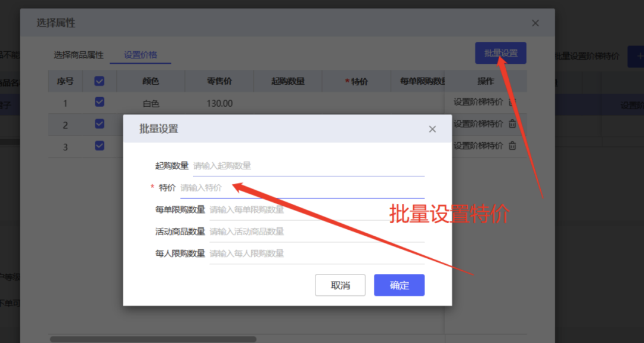Click 批量设置阶梯特价 in background page

point(587,56)
